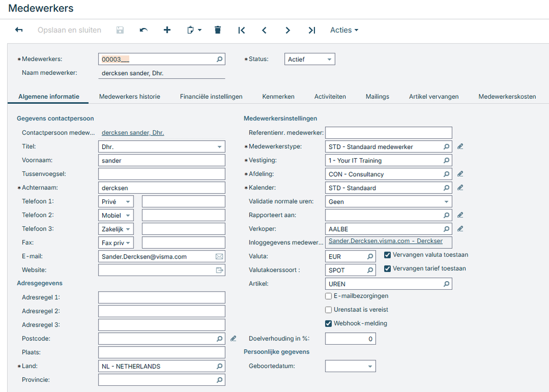Open Telefoon 1 type dropdown Privé

[x=116, y=201]
